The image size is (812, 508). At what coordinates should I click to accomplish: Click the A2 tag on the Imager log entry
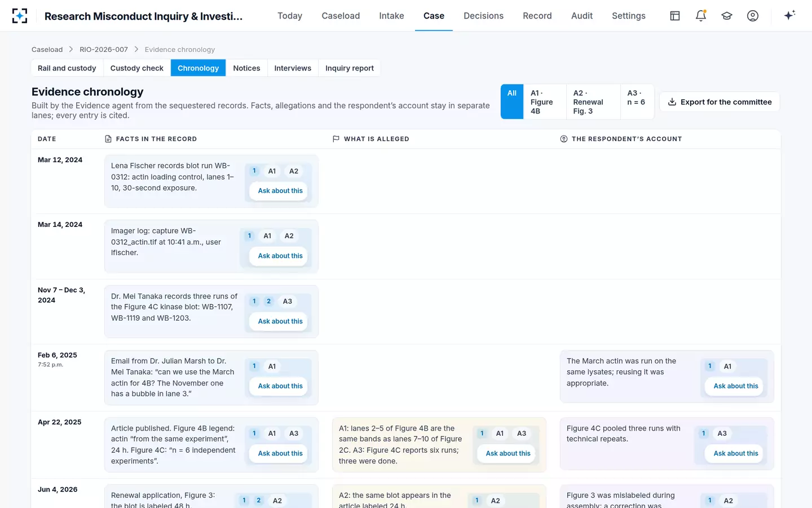click(x=289, y=236)
